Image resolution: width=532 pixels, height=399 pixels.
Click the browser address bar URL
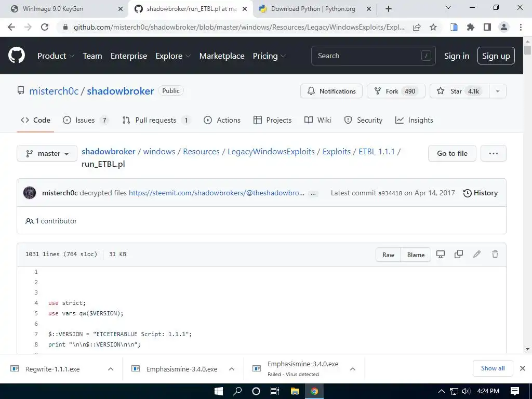click(239, 27)
